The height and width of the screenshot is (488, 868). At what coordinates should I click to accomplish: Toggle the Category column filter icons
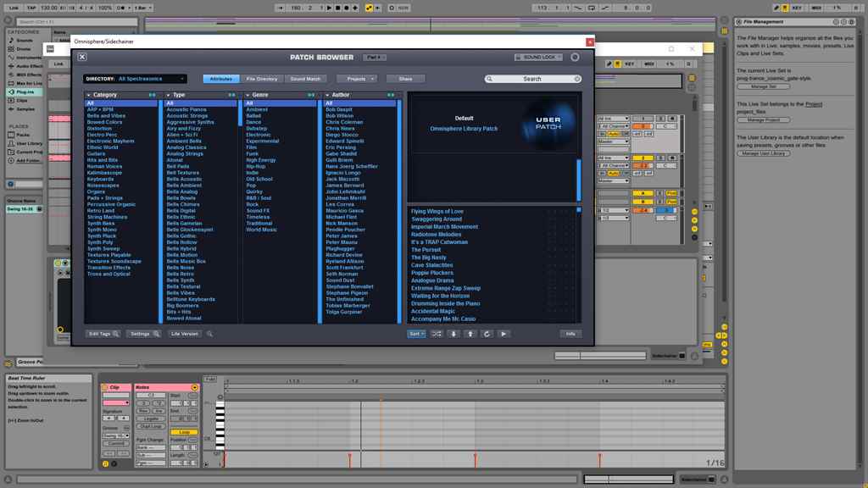(152, 95)
